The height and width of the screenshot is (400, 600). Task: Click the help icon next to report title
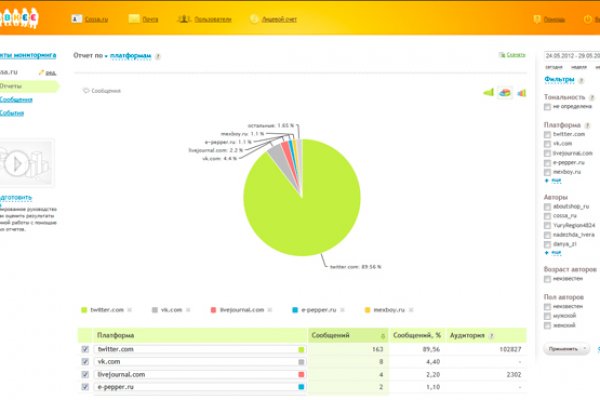[x=159, y=57]
